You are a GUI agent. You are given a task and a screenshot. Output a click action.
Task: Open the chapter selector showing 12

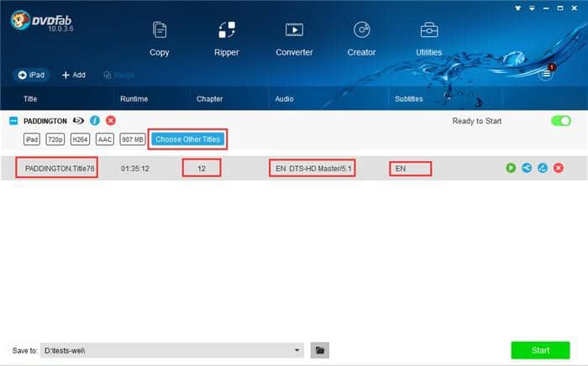[x=202, y=168]
